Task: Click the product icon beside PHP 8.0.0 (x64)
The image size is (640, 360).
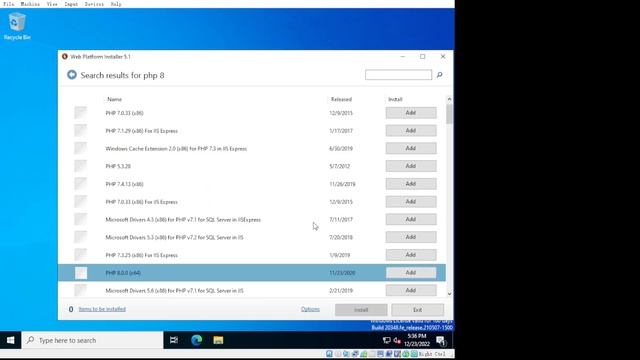Action: [x=81, y=273]
